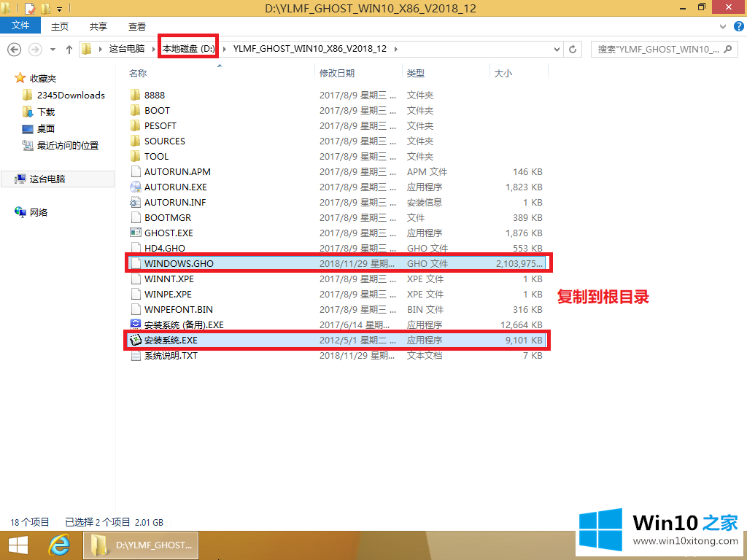Click the Back navigation arrow
The image size is (747, 560).
pyautogui.click(x=15, y=49)
